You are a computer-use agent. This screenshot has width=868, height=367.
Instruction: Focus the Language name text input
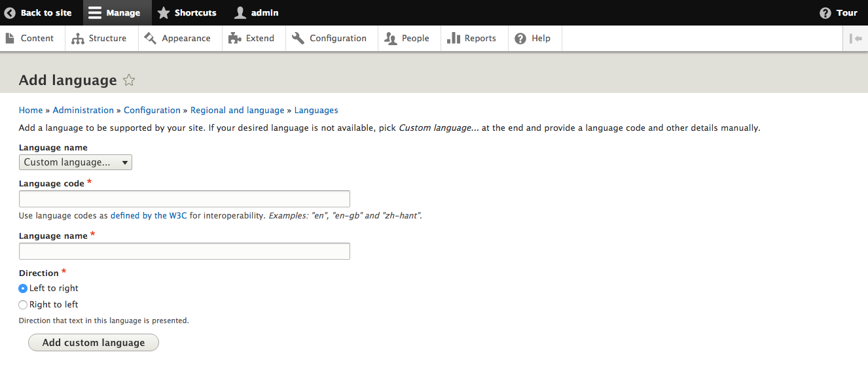[x=185, y=251]
